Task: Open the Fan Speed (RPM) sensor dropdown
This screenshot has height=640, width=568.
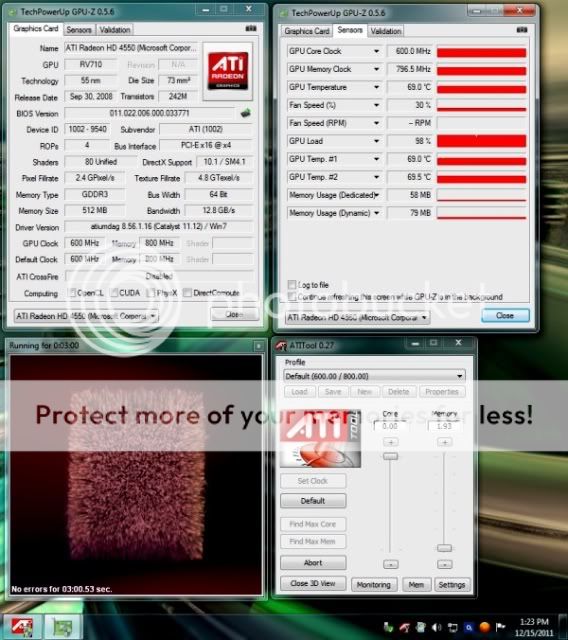Action: click(x=376, y=123)
